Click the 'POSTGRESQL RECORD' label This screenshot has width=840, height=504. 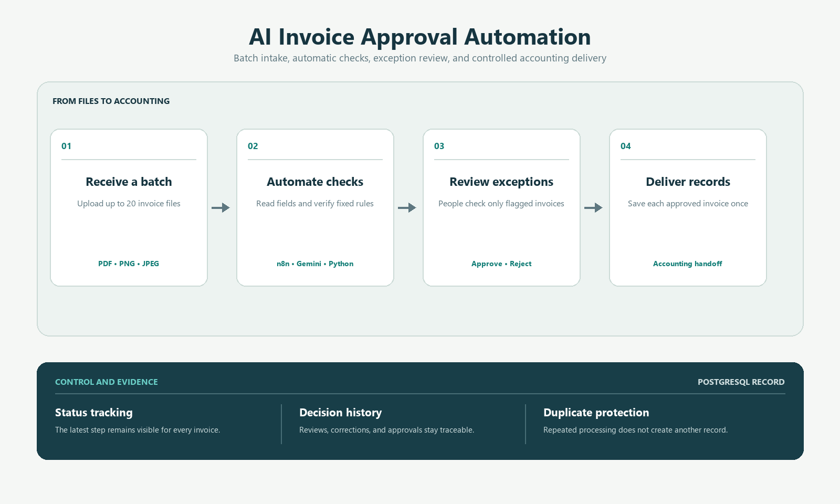pos(741,382)
